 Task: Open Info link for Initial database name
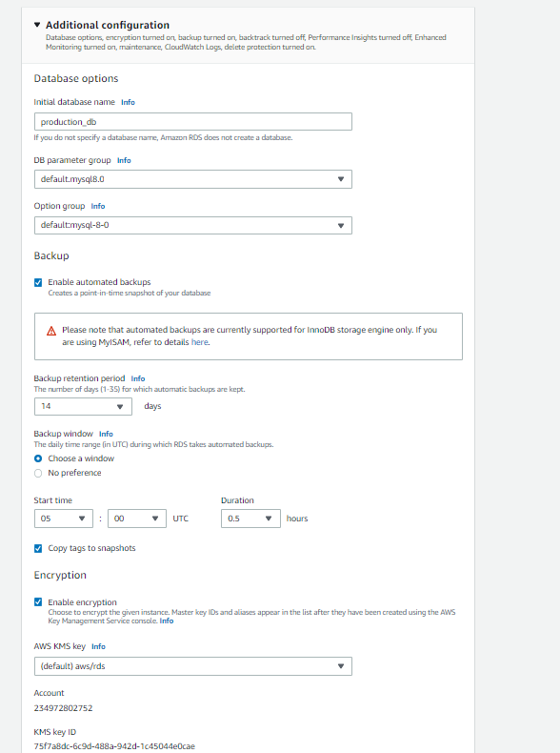coord(128,102)
